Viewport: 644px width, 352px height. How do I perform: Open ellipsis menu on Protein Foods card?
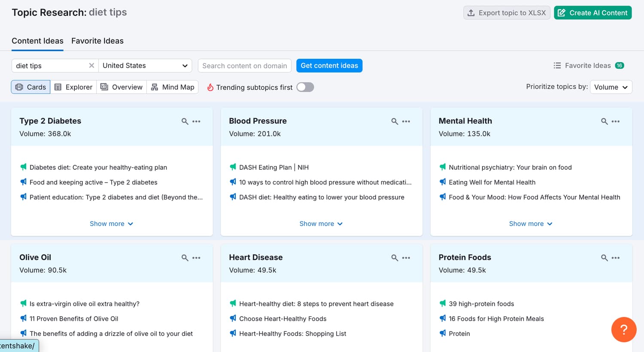pos(616,258)
